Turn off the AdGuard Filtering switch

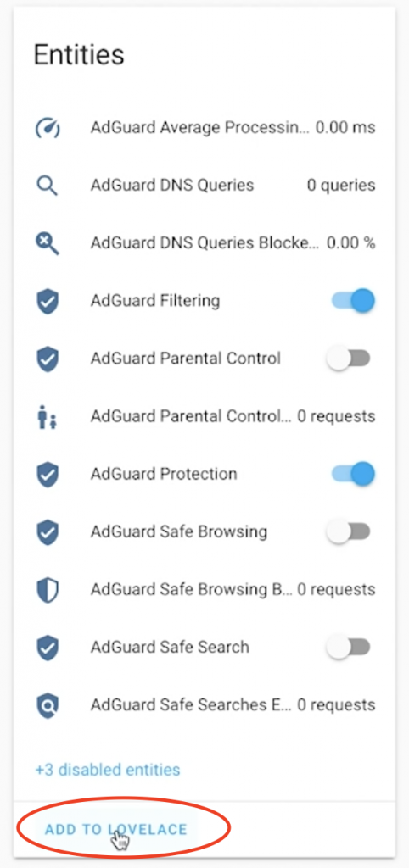click(x=353, y=301)
